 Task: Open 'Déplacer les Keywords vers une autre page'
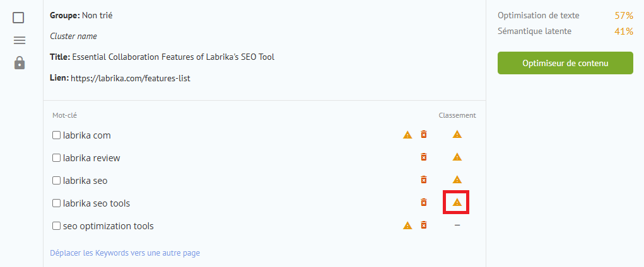(125, 253)
